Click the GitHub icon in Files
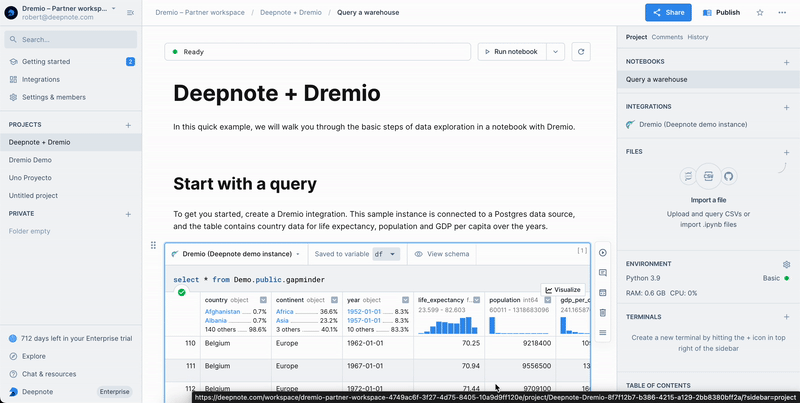 (729, 176)
